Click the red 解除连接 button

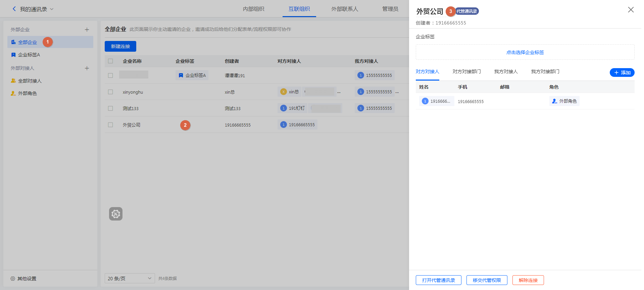click(528, 280)
